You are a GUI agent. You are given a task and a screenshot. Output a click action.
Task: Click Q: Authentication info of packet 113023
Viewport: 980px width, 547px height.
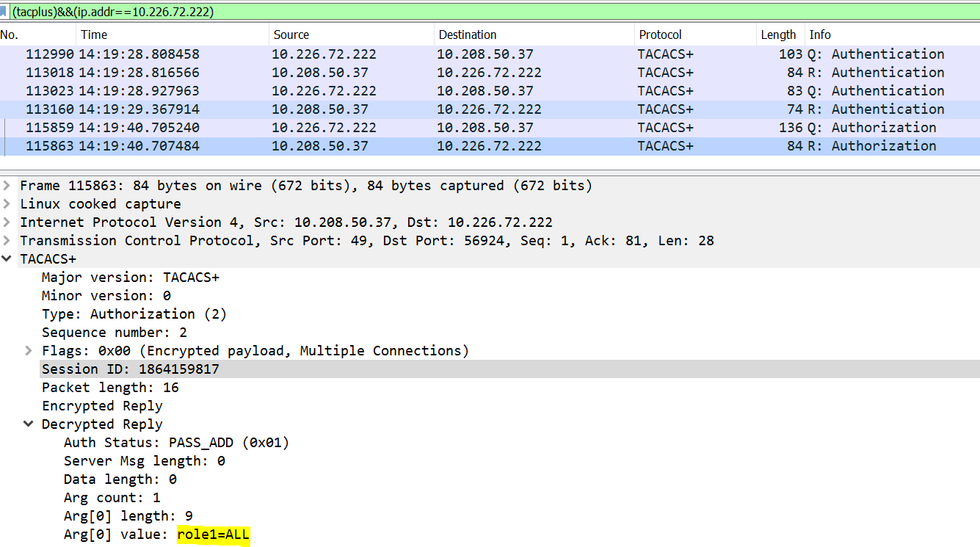[876, 91]
